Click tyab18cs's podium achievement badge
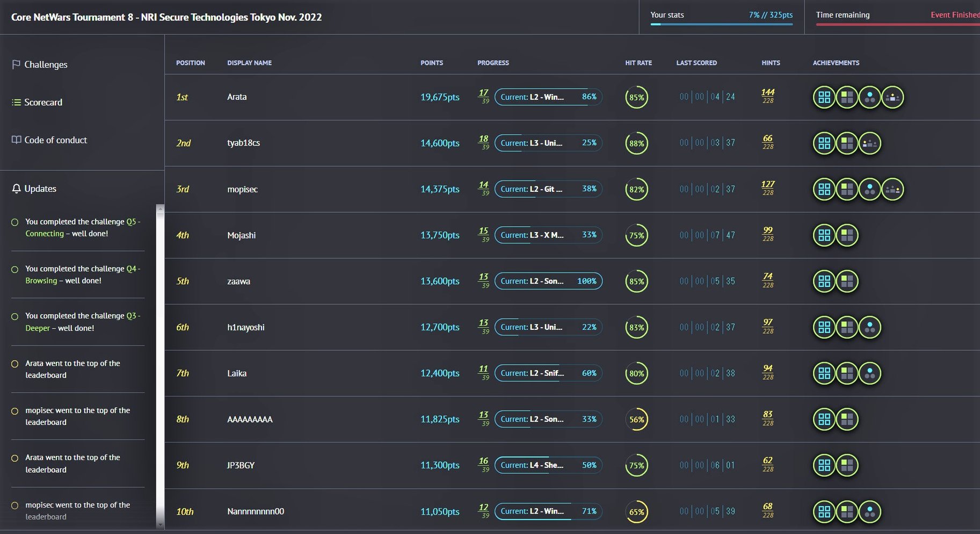Image resolution: width=980 pixels, height=534 pixels. [x=869, y=143]
